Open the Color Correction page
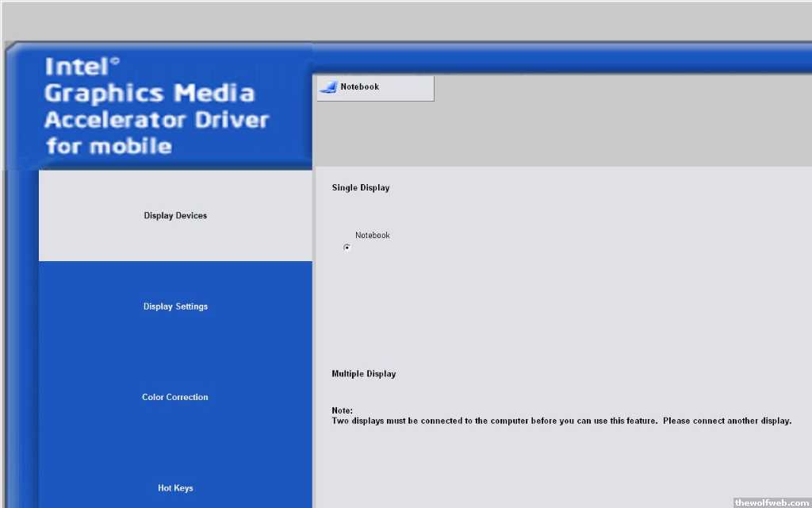The image size is (812, 508). [175, 397]
